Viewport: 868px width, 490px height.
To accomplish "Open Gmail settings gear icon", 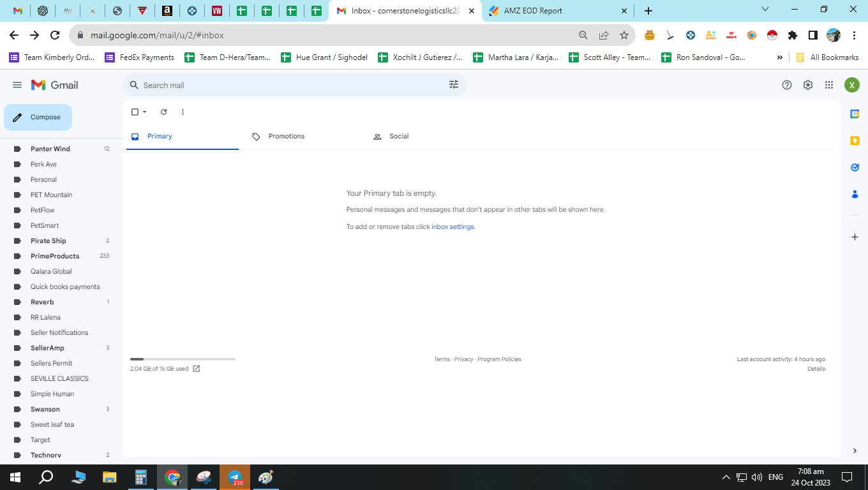I will click(x=808, y=85).
